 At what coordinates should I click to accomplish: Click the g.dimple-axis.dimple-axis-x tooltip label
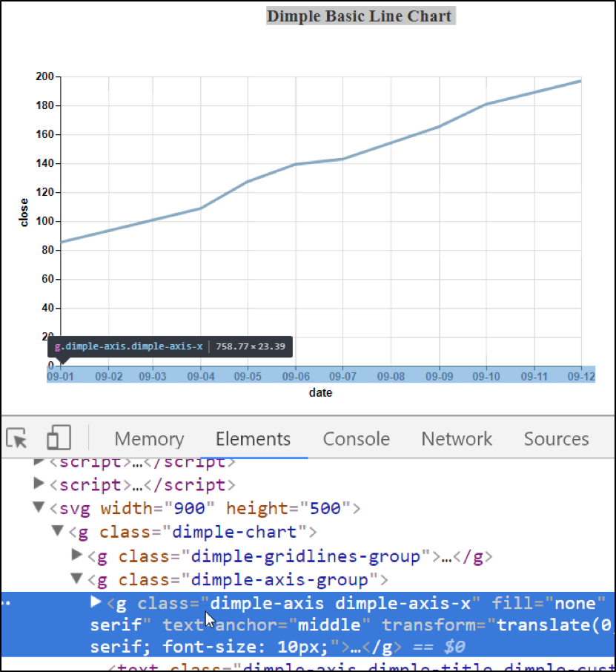(x=128, y=346)
